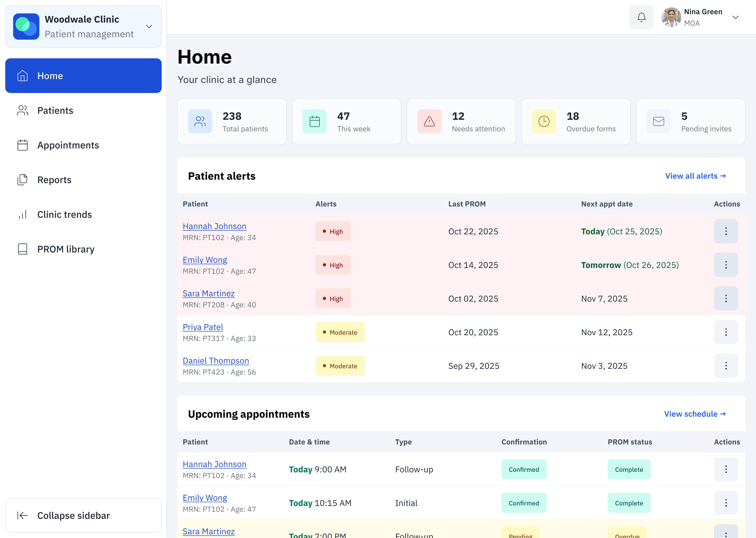
Task: Click the notification bell icon
Action: point(641,17)
